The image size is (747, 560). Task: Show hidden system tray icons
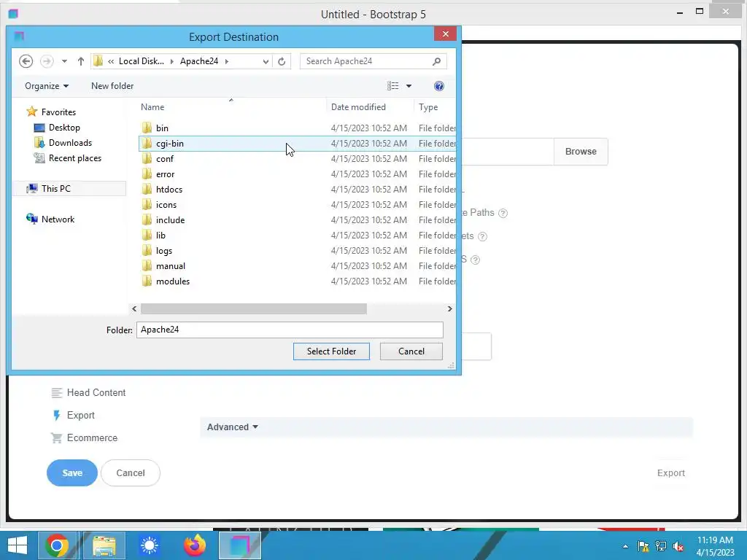(625, 546)
